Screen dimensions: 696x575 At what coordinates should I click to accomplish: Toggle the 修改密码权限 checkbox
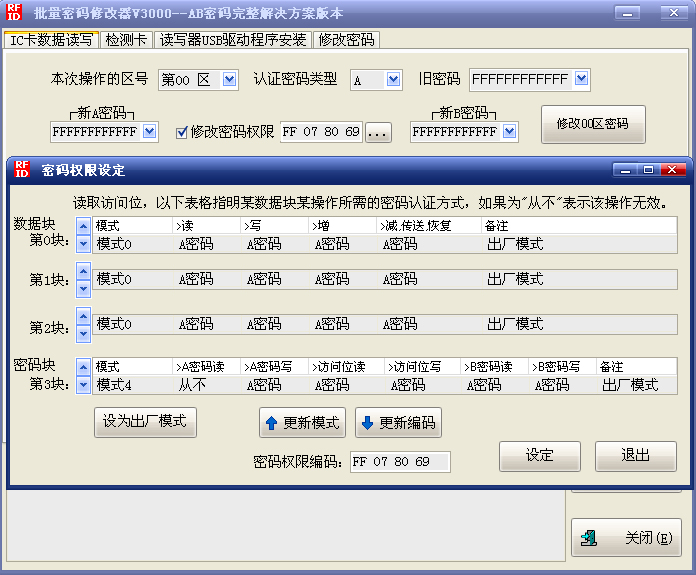(182, 132)
